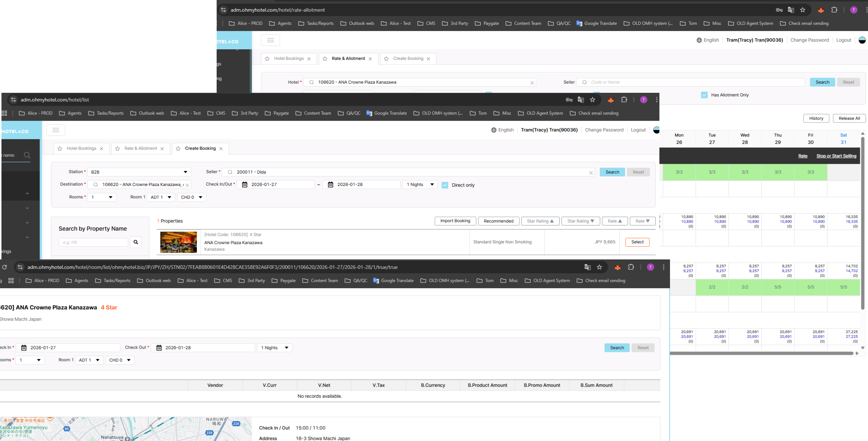Click the sidebar search magnifier icon

click(x=27, y=155)
